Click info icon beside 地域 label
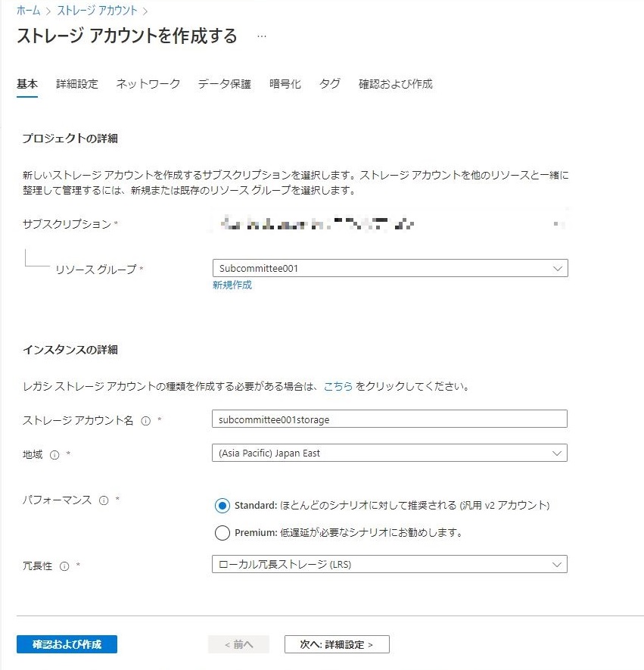The width and height of the screenshot is (644, 670). (x=54, y=454)
